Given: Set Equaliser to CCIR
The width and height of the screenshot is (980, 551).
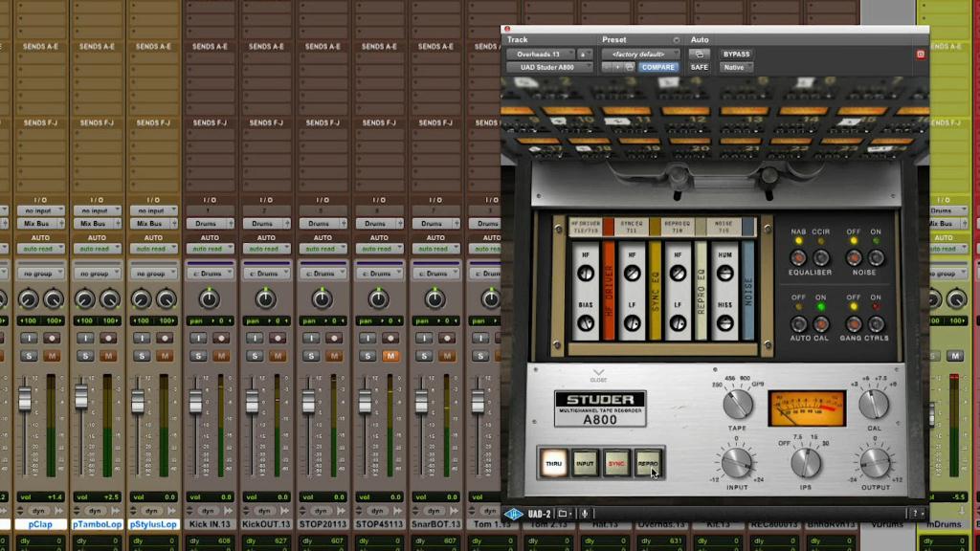Looking at the screenshot, I should pos(821,257).
